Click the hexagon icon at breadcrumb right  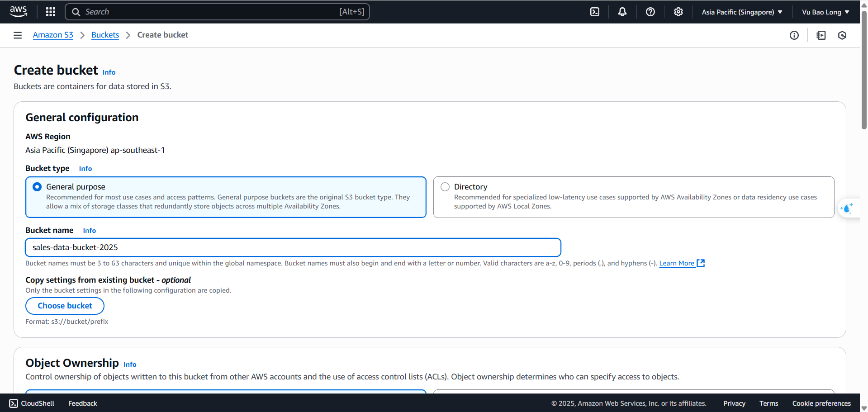pos(842,35)
